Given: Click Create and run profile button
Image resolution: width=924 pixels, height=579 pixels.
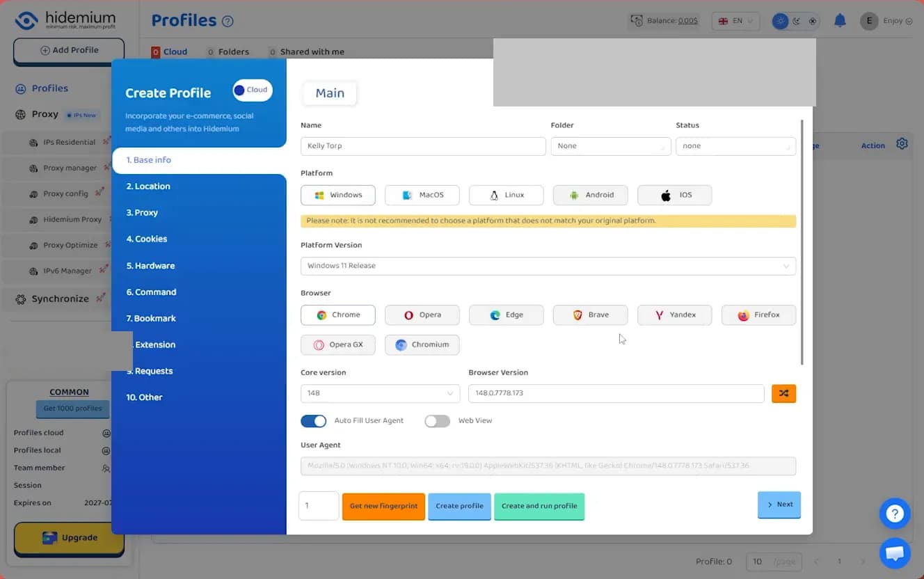Looking at the screenshot, I should coord(539,506).
